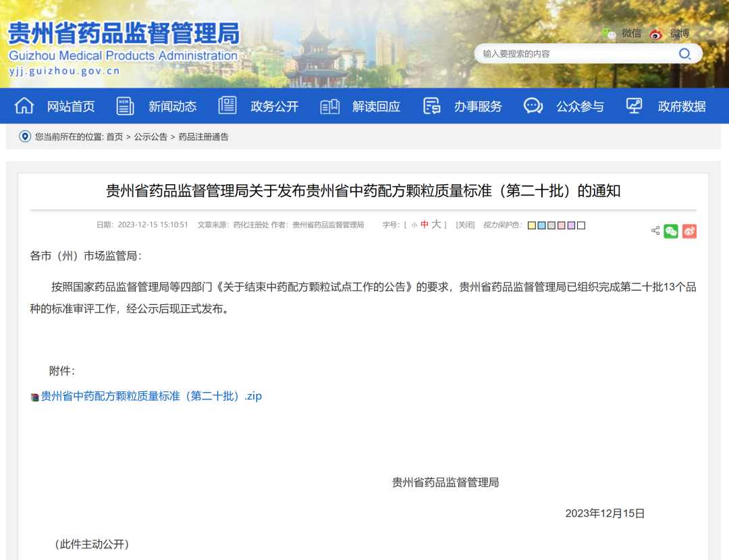Click the zip file icon before attachment
Image resolution: width=729 pixels, height=560 pixels.
point(34,397)
